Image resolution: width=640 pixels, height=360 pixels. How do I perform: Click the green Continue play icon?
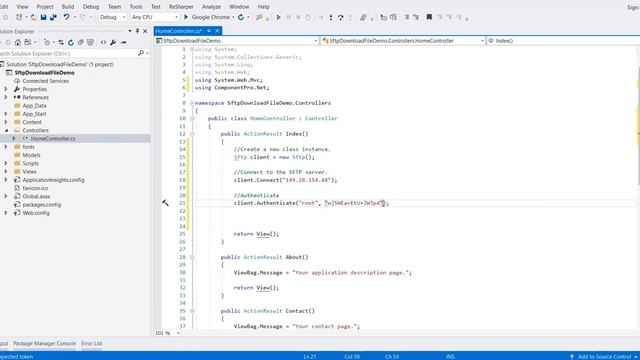pos(278,17)
